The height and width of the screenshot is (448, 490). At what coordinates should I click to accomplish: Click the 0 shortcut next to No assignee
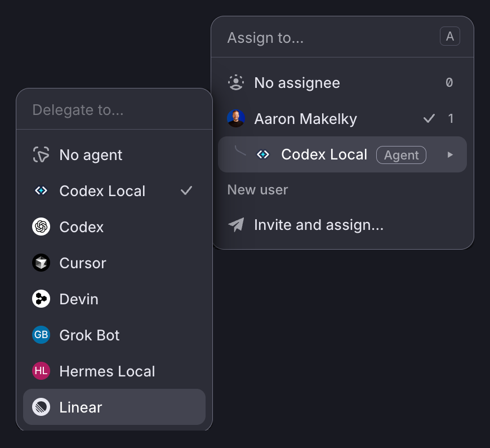[449, 82]
